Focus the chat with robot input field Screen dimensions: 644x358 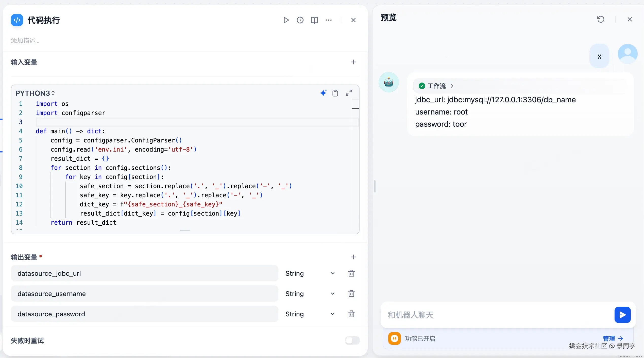495,315
